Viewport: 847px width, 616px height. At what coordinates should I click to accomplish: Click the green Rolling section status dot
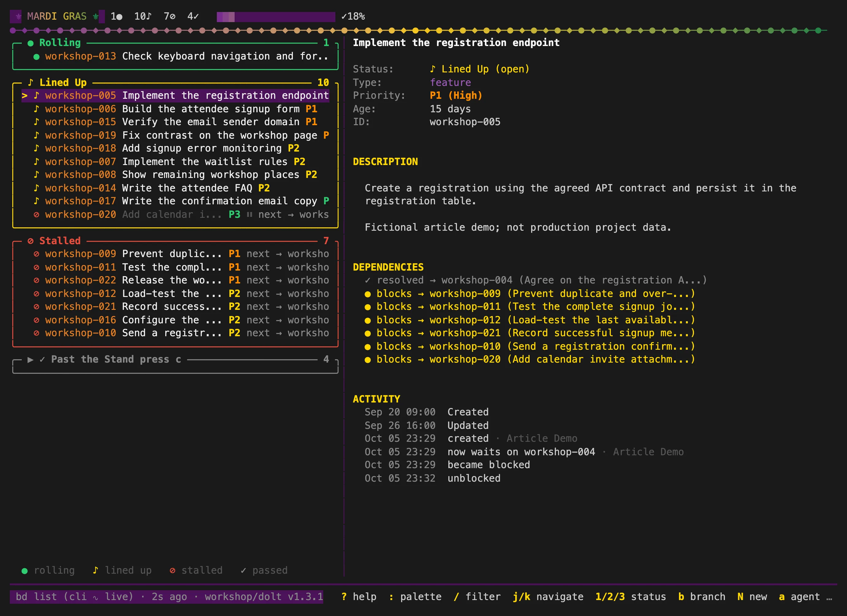click(31, 43)
